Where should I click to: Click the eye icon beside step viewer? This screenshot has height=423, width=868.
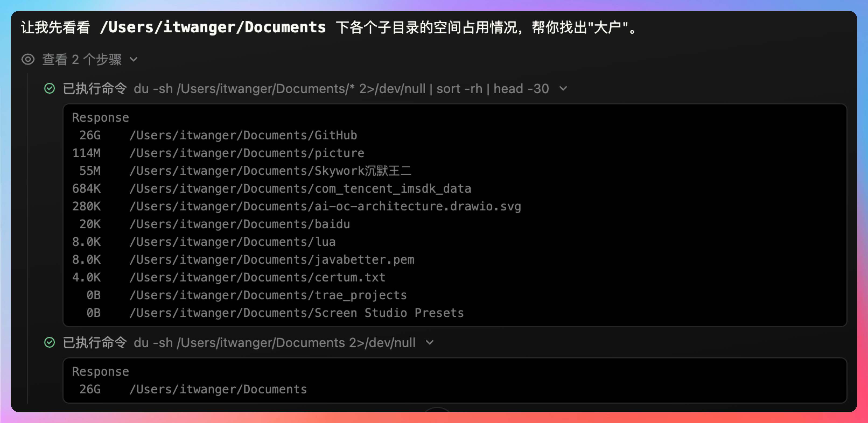tap(28, 60)
